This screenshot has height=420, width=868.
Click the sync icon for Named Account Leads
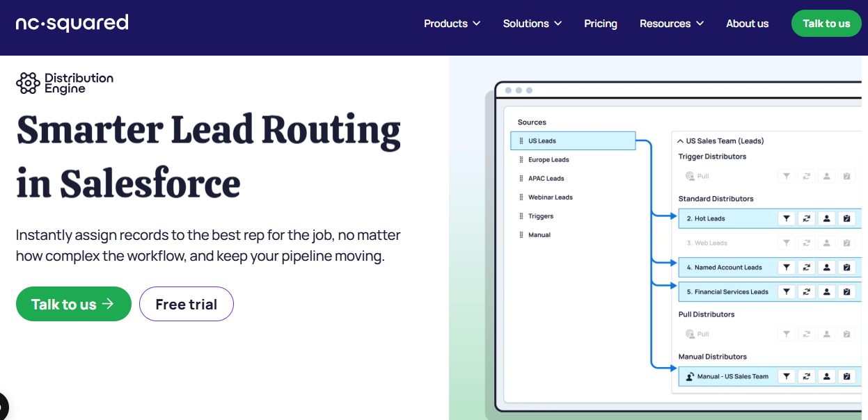tap(807, 267)
